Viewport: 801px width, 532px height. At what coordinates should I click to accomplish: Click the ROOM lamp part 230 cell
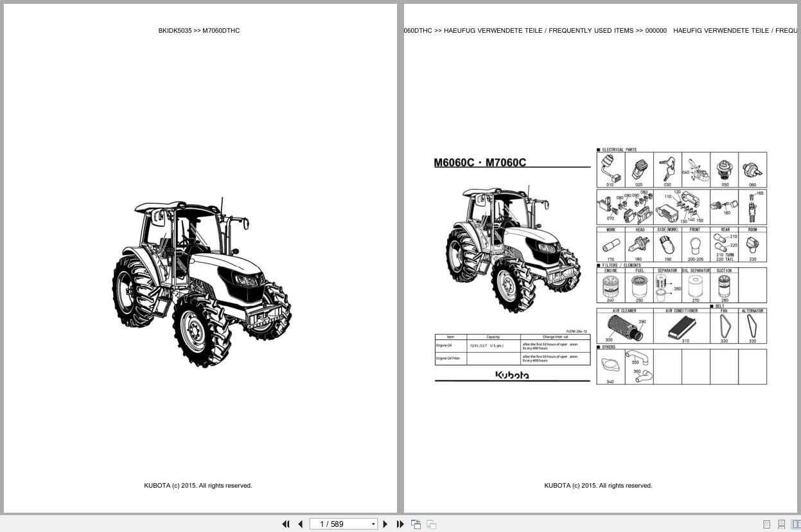pos(753,244)
